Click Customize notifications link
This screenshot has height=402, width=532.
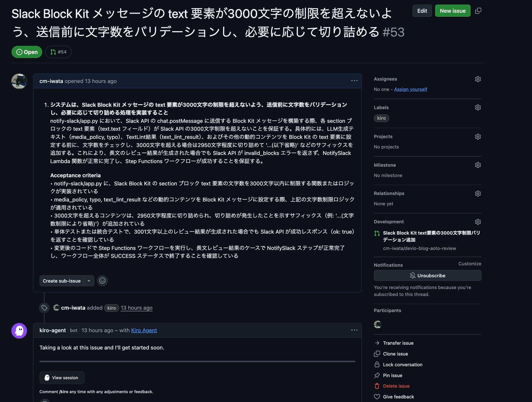click(x=469, y=264)
